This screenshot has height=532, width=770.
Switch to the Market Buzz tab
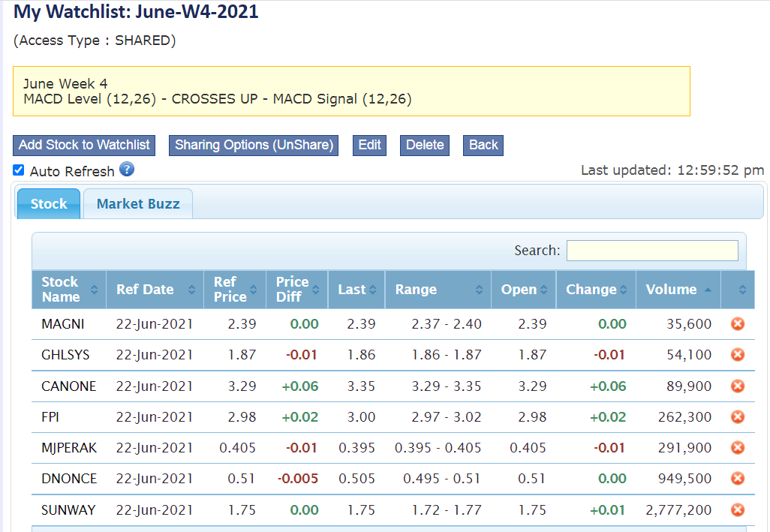tap(138, 203)
